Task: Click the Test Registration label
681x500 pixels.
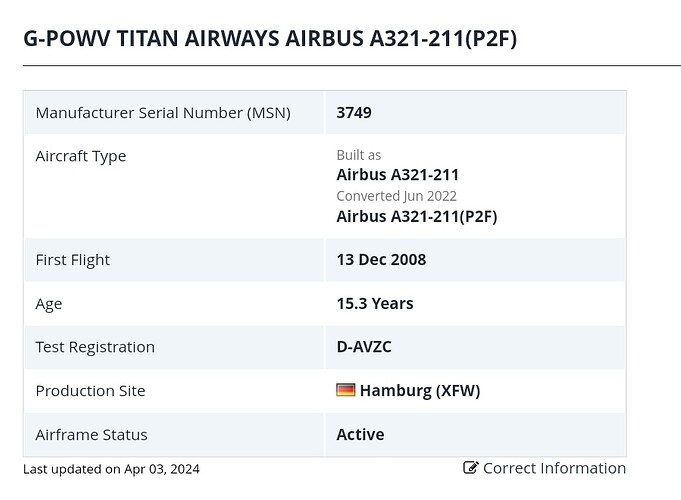Action: (95, 347)
